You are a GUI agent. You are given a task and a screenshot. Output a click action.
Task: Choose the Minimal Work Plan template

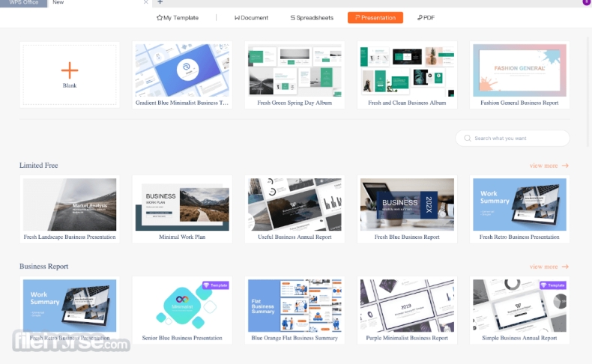point(182,204)
